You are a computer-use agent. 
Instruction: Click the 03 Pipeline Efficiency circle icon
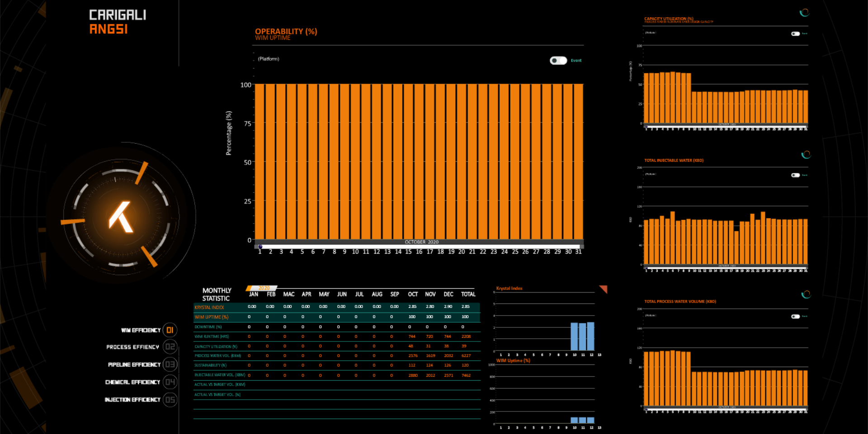pos(170,364)
